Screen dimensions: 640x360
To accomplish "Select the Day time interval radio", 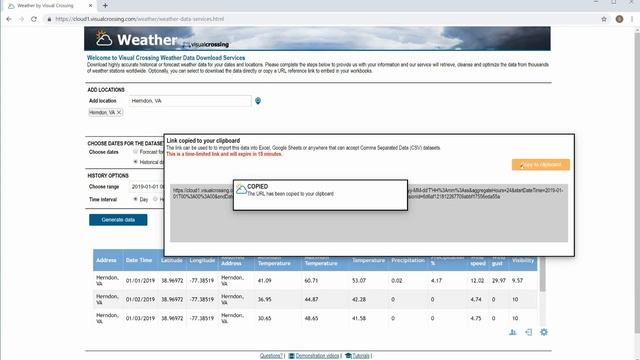I will [136, 199].
